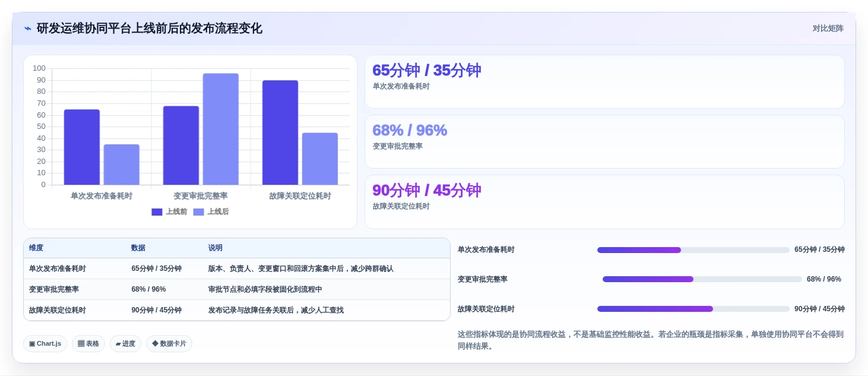Click the 68% / 96% progress value
This screenshot has width=868, height=376.
(824, 279)
